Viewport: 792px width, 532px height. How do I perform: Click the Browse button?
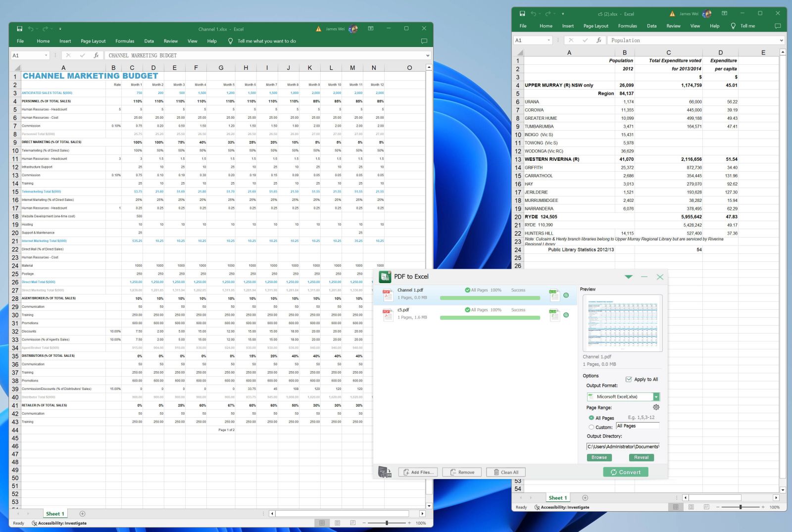[599, 457]
